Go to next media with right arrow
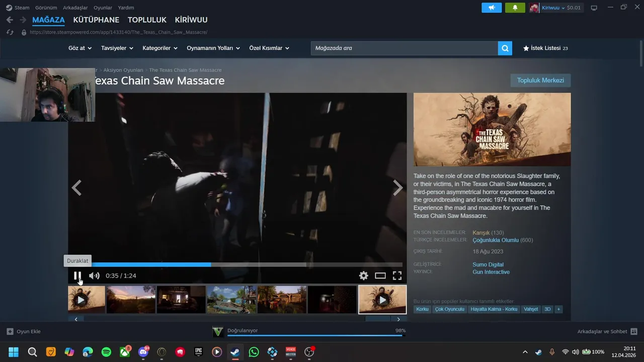This screenshot has height=362, width=644. 398,188
